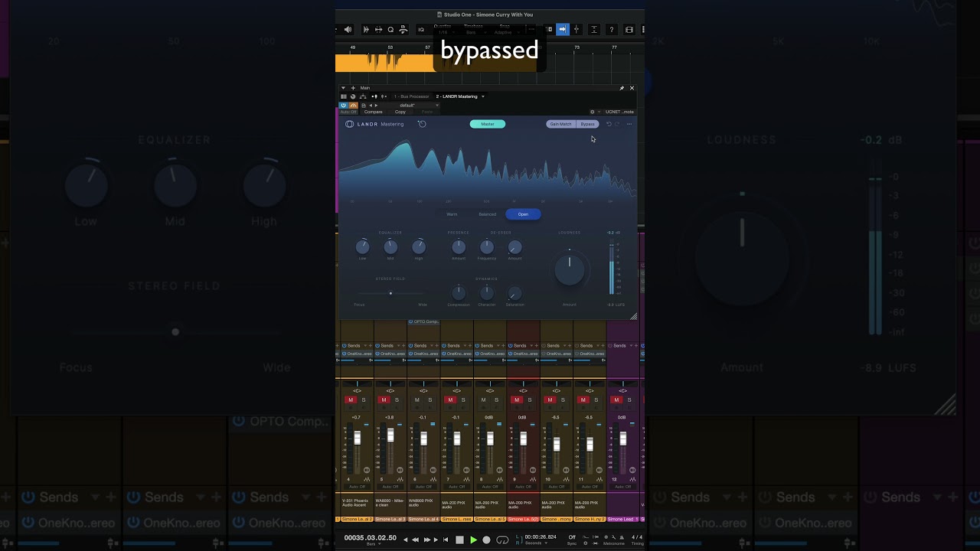Click the green Play button
This screenshot has width=980, height=551.
click(x=473, y=540)
